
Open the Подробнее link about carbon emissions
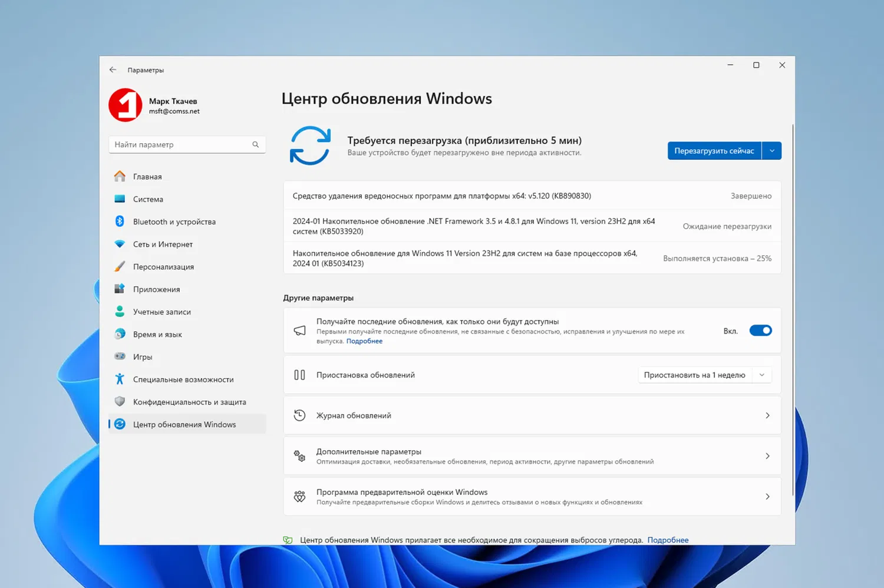pyautogui.click(x=668, y=540)
